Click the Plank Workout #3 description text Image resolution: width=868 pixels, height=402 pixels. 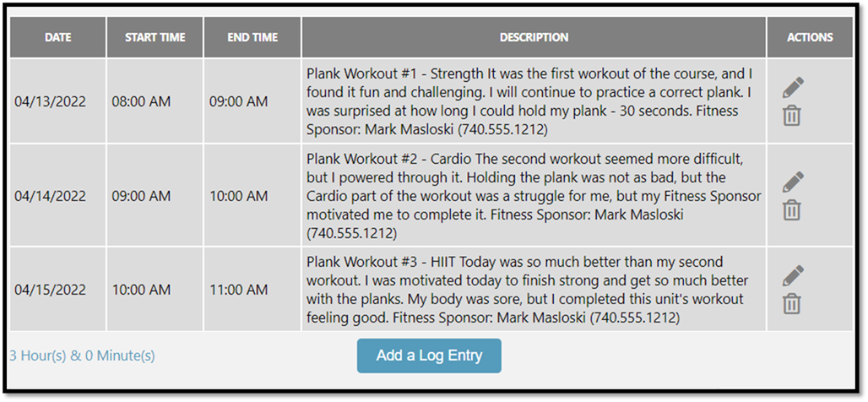pyautogui.click(x=532, y=290)
